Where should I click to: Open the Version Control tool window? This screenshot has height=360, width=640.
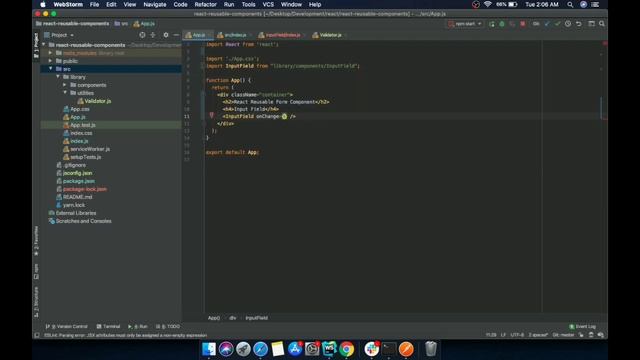point(67,327)
